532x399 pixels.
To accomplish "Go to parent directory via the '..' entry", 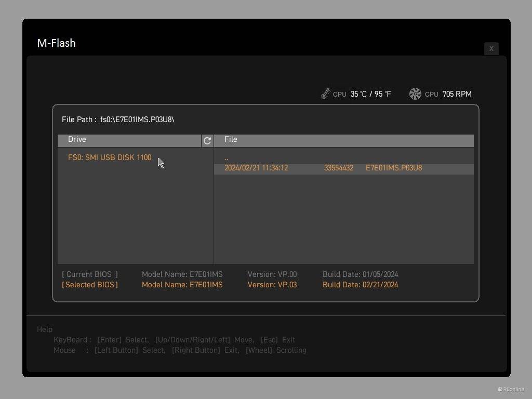I will click(227, 158).
